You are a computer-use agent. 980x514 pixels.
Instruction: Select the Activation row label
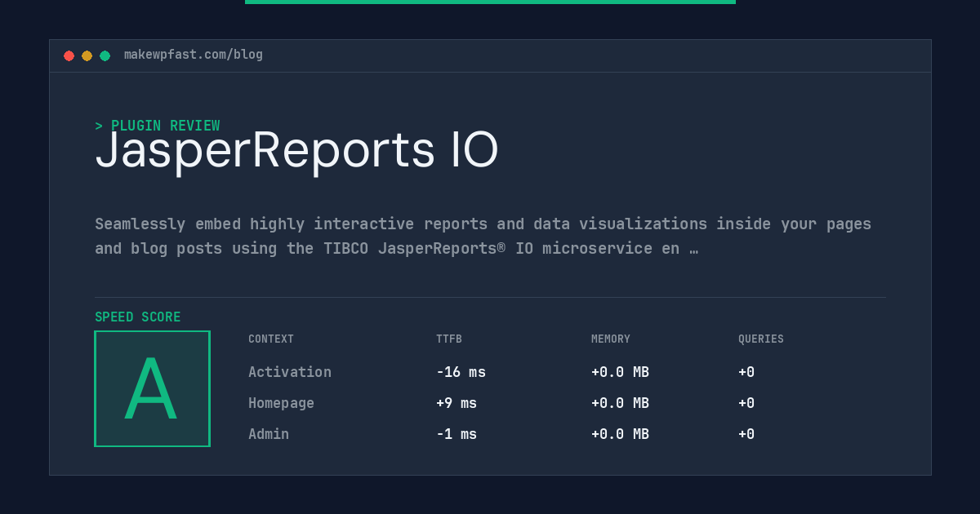click(x=290, y=372)
